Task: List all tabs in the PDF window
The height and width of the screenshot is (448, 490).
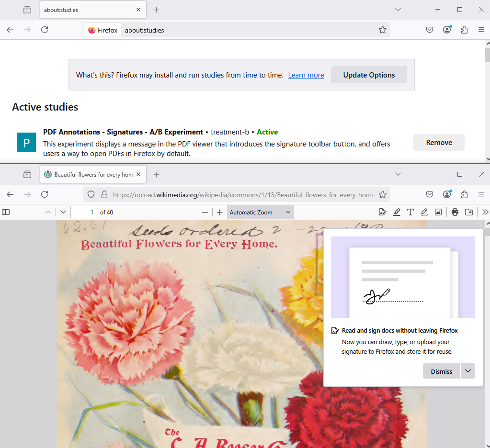Action: (398, 174)
